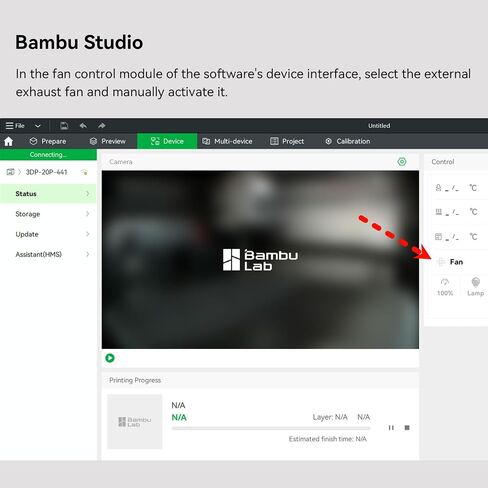Select printer 3DP-20P-441
Viewport: 488px width, 488px height.
[46, 172]
